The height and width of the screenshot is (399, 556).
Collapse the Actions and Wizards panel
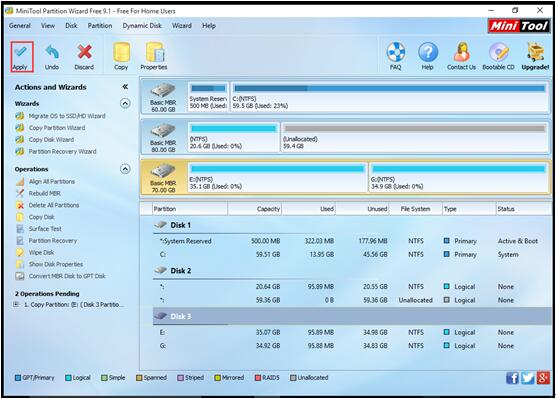tap(125, 87)
